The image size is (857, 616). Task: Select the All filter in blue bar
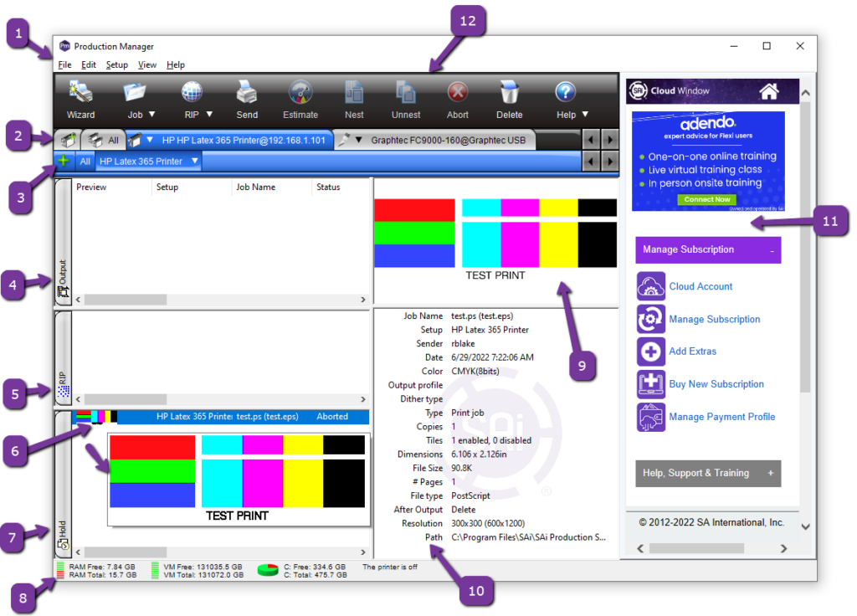[x=85, y=162]
